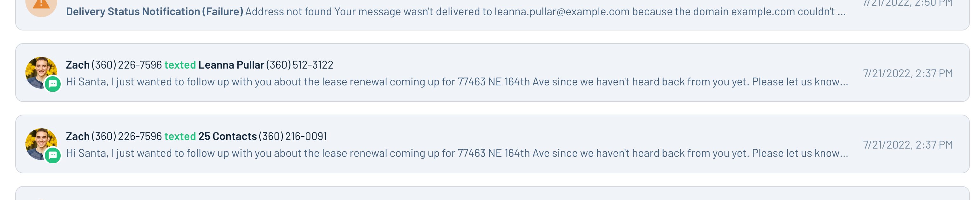This screenshot has width=980, height=200.
Task: Click Zach sender name in Leanna Pullar message
Action: pos(78,65)
